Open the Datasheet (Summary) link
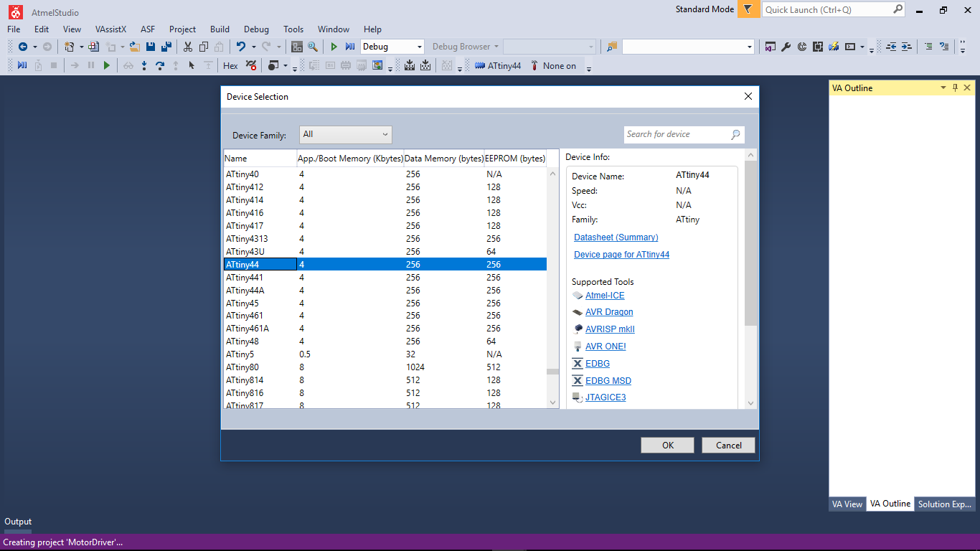The width and height of the screenshot is (980, 551). click(616, 237)
